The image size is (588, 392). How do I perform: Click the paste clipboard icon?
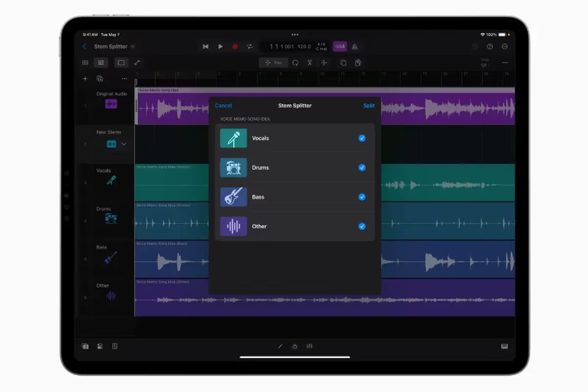[358, 63]
